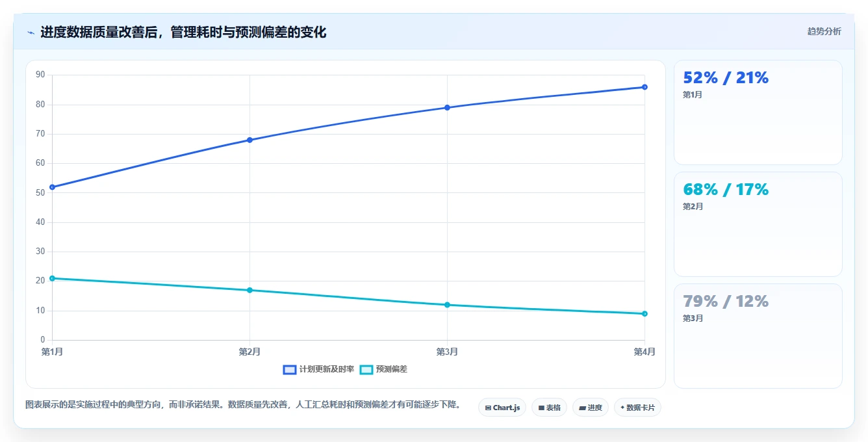
Task: Click the icon in the 表格 tag
Action: coord(541,408)
